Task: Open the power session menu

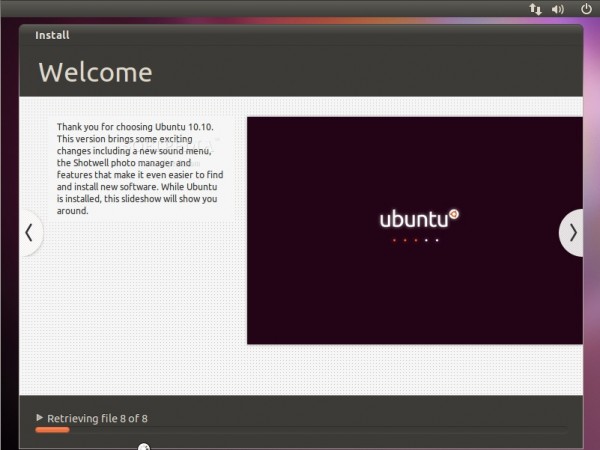Action: tap(586, 8)
